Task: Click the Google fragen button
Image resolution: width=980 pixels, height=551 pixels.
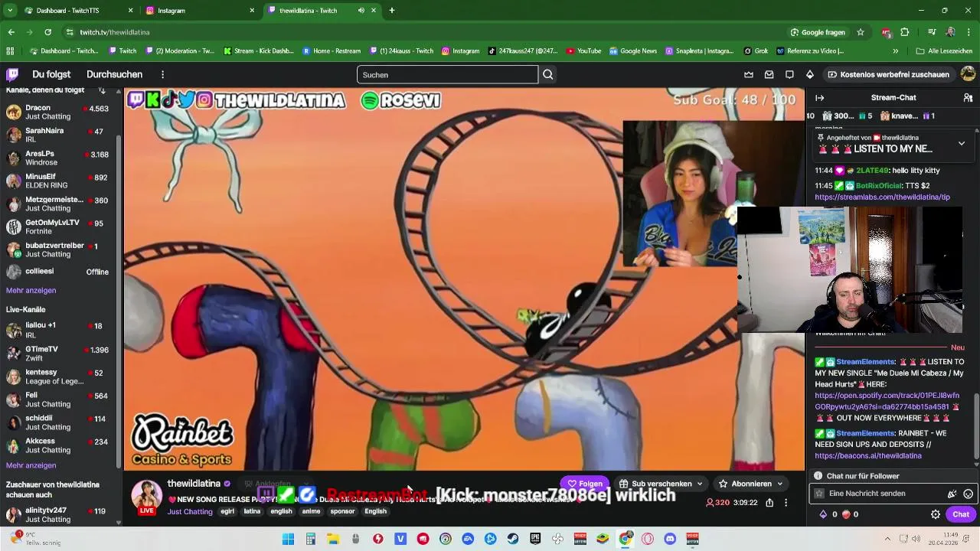Action: (818, 32)
